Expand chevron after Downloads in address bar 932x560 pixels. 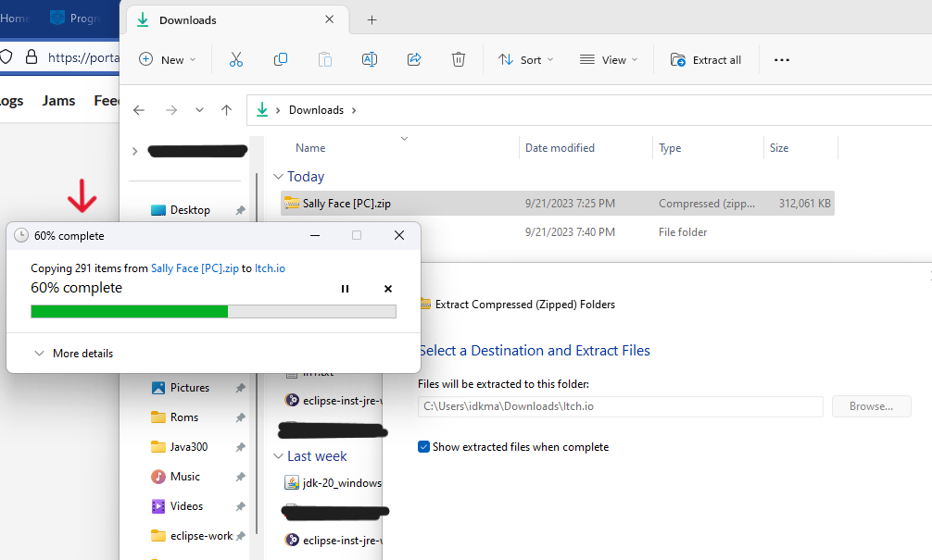click(354, 110)
